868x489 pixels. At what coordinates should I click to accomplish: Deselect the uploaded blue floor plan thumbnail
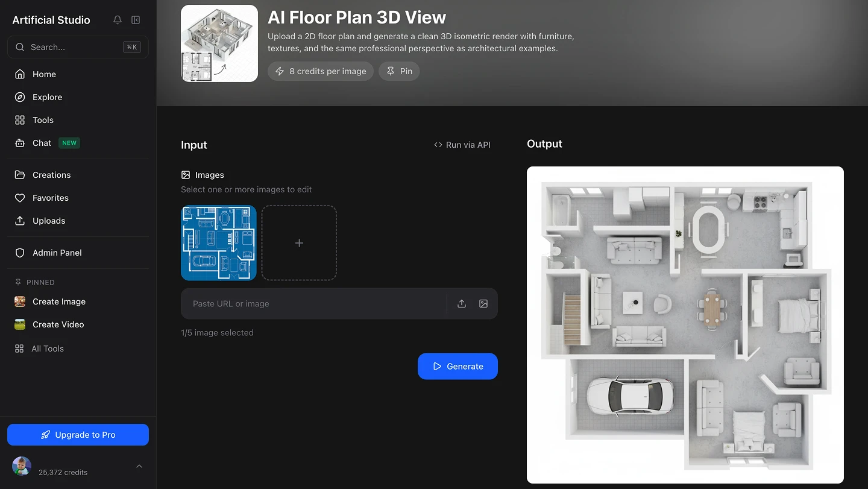click(x=218, y=242)
